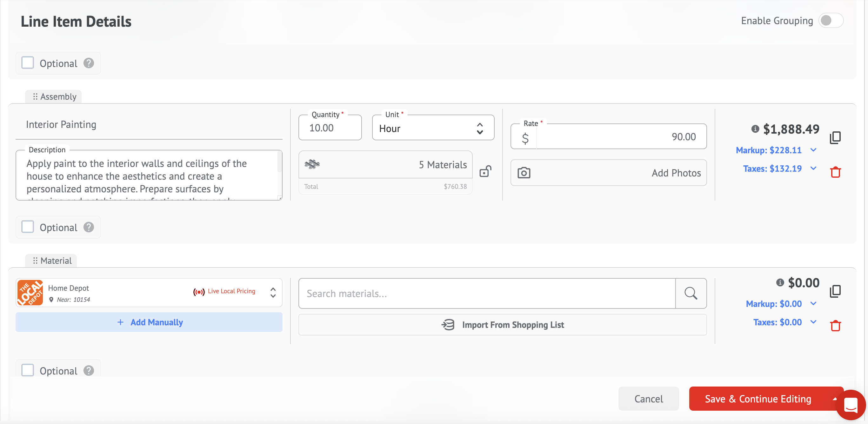868x424 pixels.
Task: Click Import From Shopping List
Action: [502, 325]
